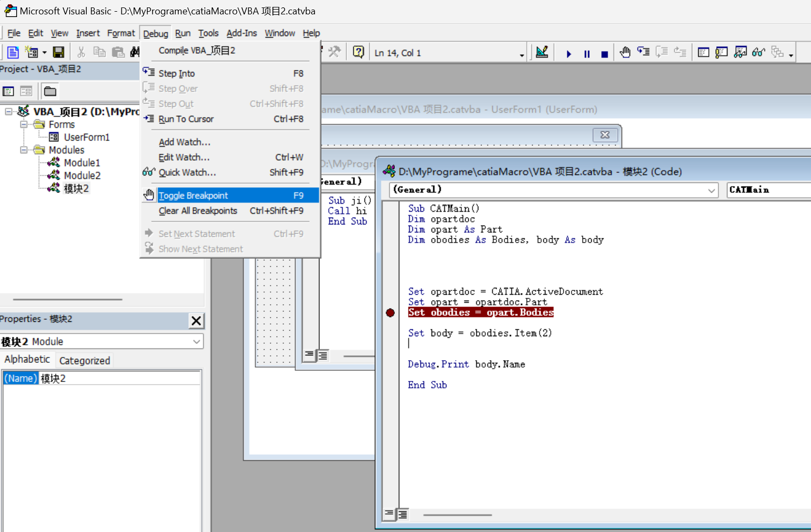811x532 pixels.
Task: Save the project with floppy icon
Action: [59, 52]
